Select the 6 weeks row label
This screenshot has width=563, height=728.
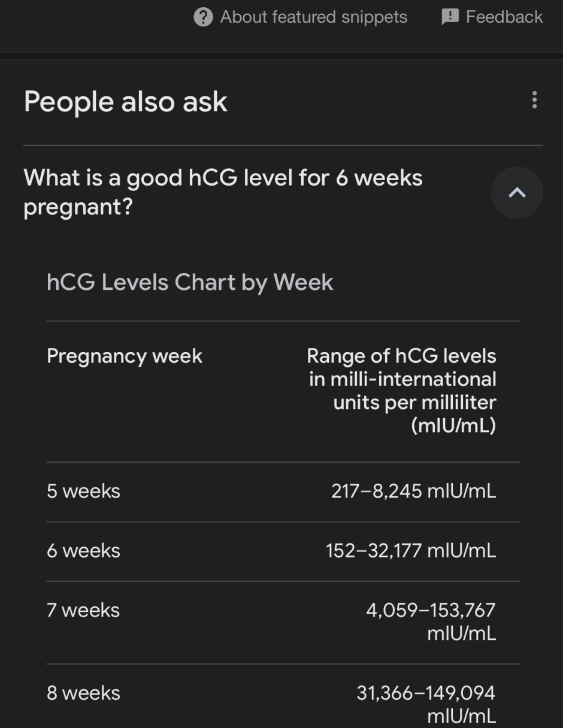[83, 551]
